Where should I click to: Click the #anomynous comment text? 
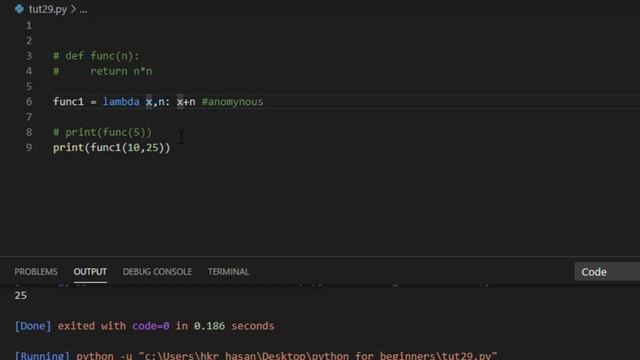233,102
